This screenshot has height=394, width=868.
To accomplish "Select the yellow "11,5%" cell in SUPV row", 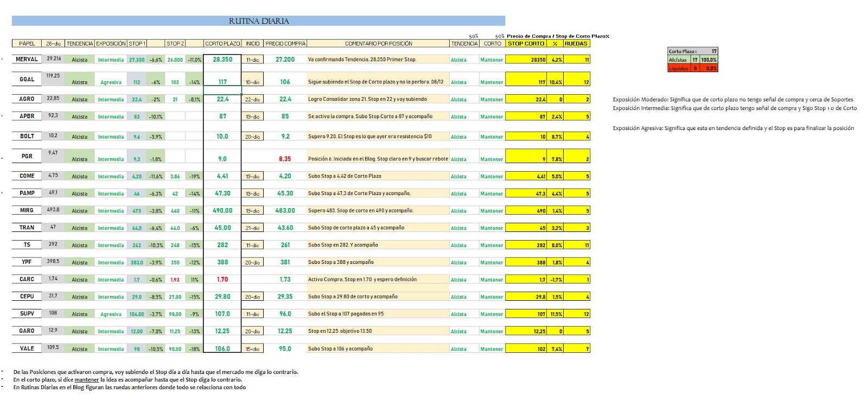I will 555,314.
